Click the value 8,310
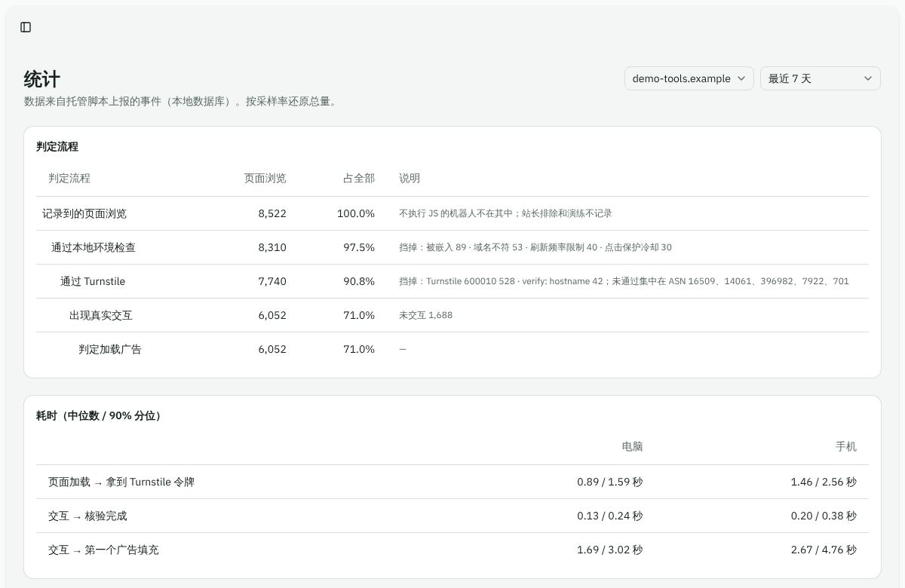Viewport: 905px width, 588px height. click(272, 247)
